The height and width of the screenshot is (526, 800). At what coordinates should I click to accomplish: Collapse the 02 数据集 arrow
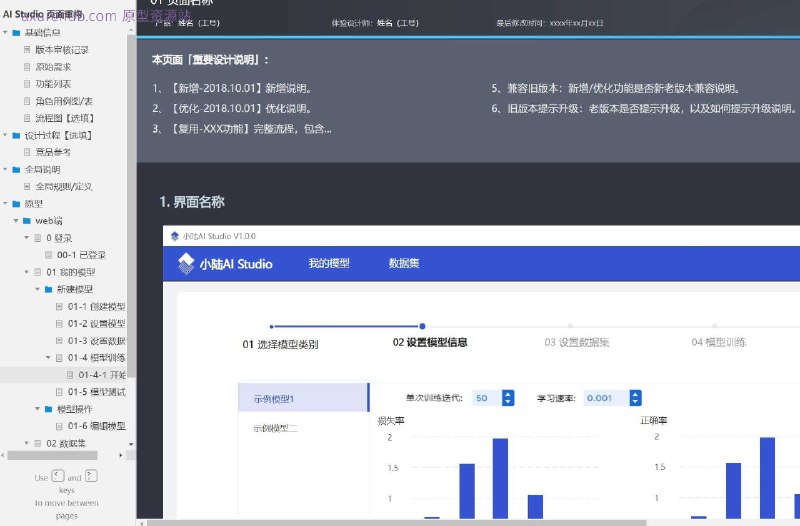point(27,443)
